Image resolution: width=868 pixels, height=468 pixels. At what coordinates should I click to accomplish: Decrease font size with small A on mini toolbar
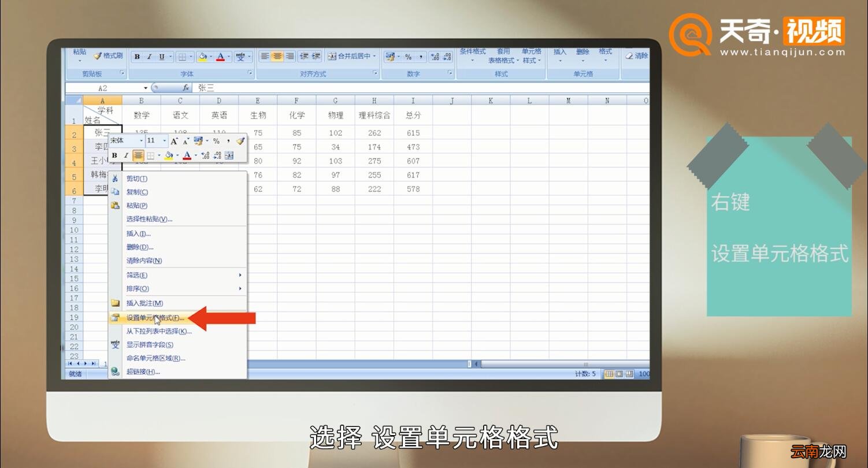(x=186, y=142)
